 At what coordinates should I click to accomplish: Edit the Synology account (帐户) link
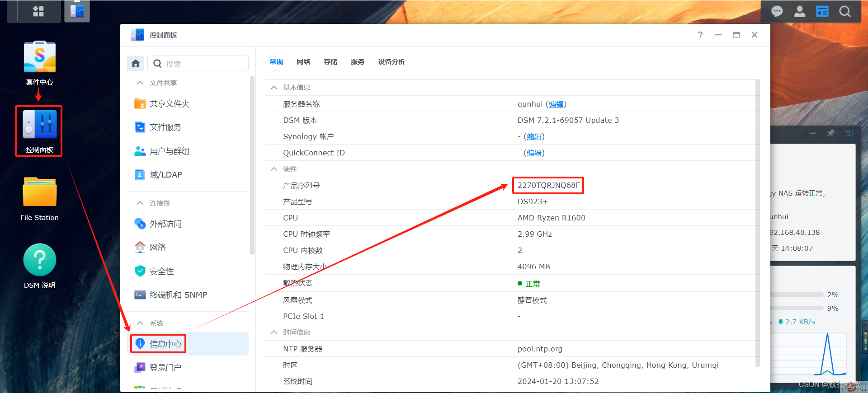[534, 137]
